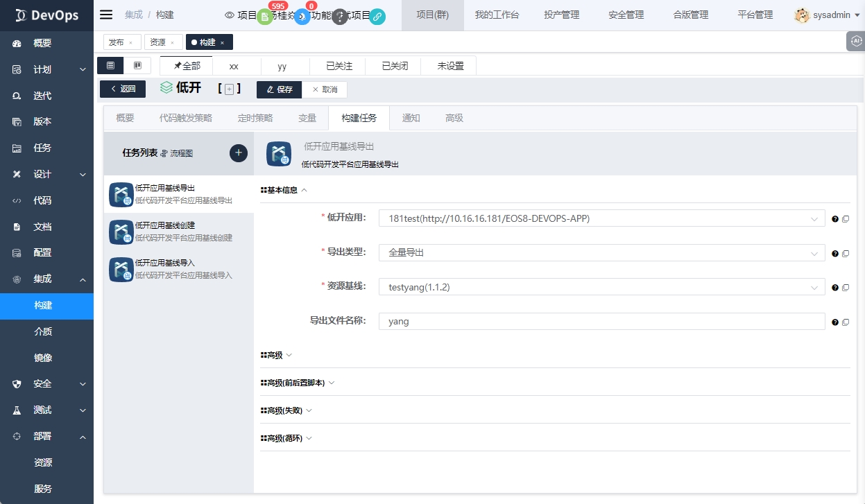This screenshot has width=865, height=504.
Task: Open the 通知 tab
Action: click(411, 118)
